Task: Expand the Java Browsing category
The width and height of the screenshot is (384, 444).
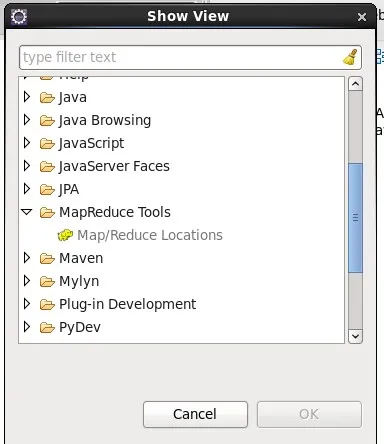Action: click(27, 120)
